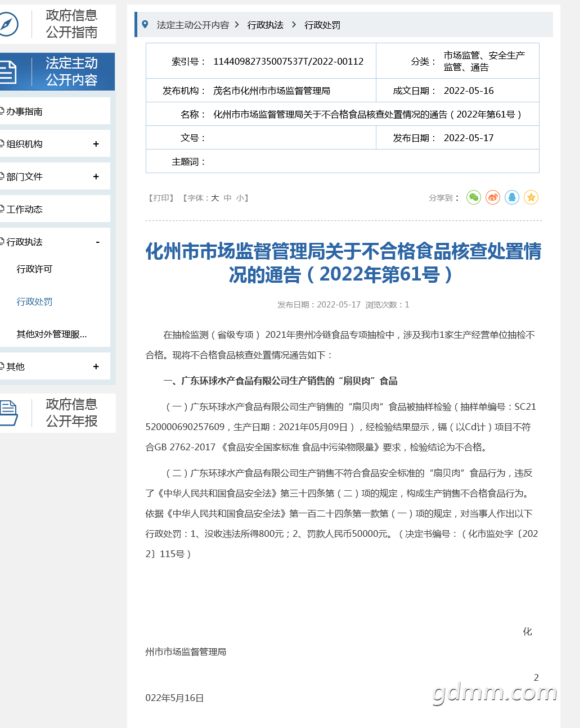This screenshot has width=584, height=728.
Task: Collapse the 行政执法 minus sign
Action: coord(97,242)
